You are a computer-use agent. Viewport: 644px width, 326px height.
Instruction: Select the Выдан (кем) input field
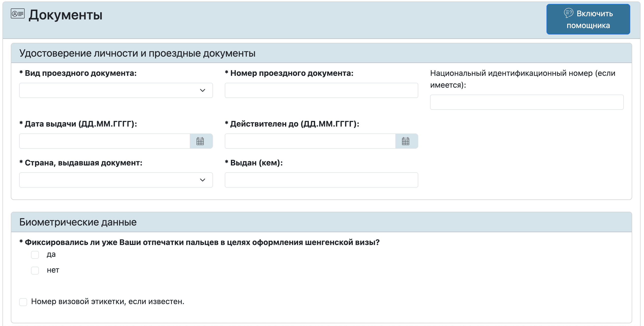(321, 180)
